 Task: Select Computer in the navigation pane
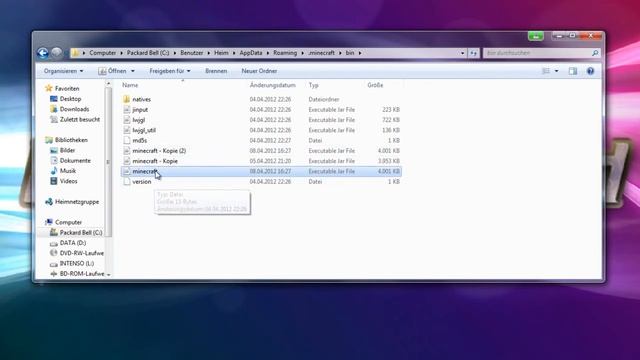[68, 222]
